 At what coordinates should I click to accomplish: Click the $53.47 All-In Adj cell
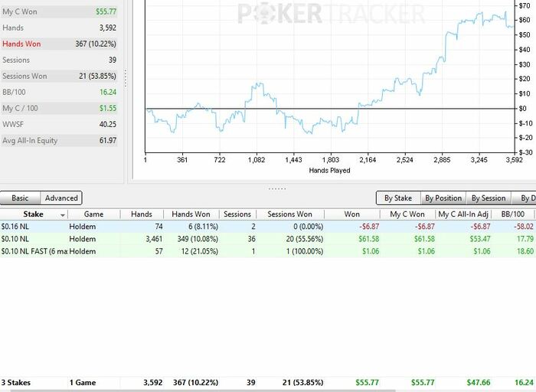480,239
